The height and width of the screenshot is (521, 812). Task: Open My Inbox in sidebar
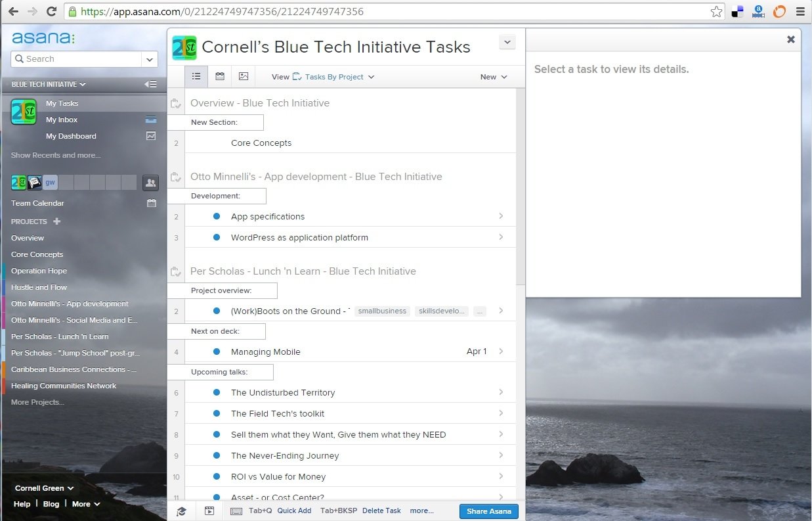coord(62,120)
